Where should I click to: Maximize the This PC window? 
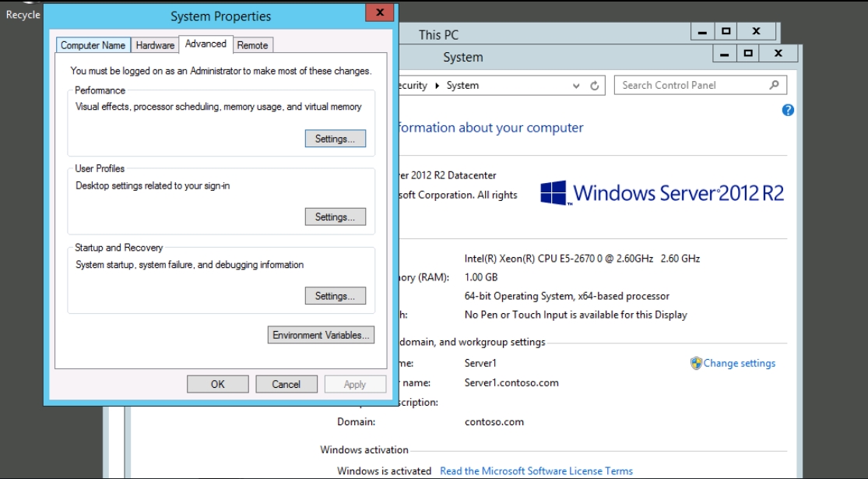click(x=726, y=32)
